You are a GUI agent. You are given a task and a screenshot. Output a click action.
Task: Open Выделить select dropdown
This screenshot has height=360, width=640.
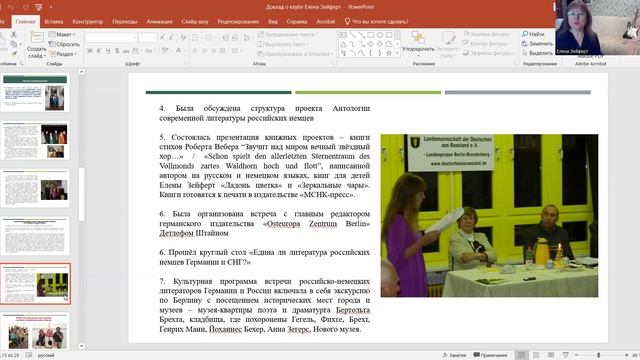coord(537,53)
